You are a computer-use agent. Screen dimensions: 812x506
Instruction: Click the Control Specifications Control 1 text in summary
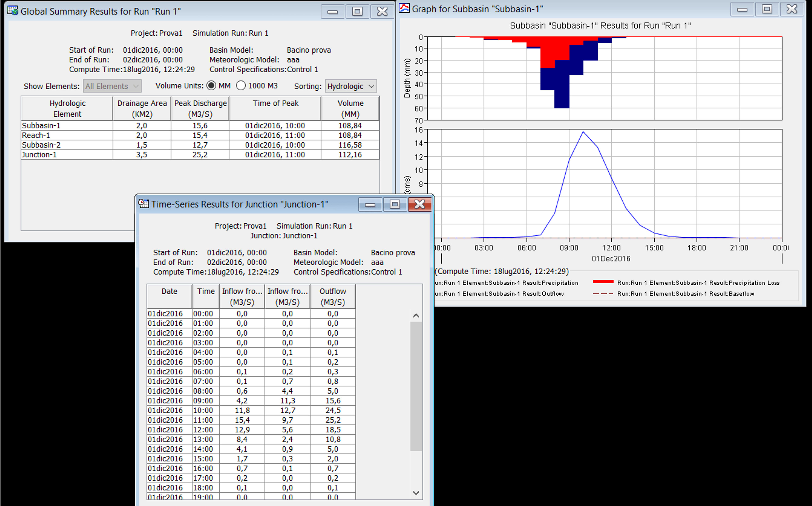(x=263, y=69)
